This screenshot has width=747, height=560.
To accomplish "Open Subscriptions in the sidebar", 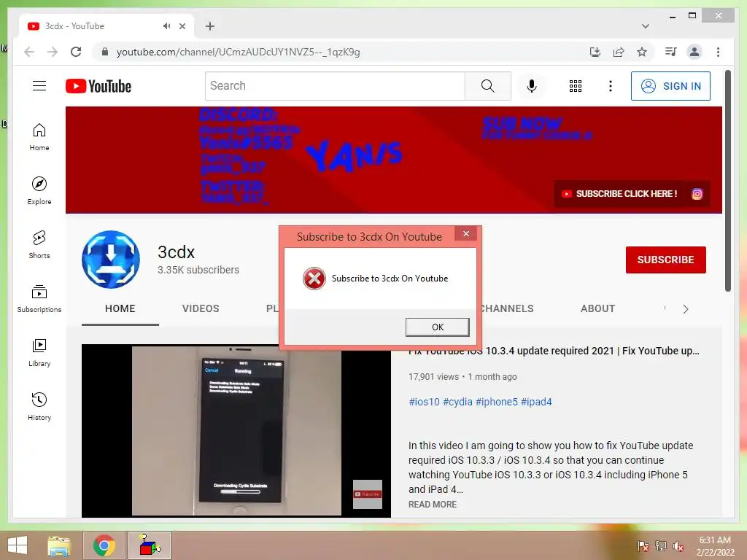I will point(39,298).
